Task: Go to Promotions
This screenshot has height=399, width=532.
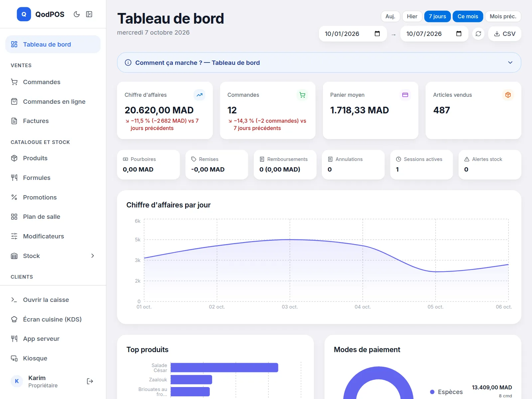Action: [53, 197]
